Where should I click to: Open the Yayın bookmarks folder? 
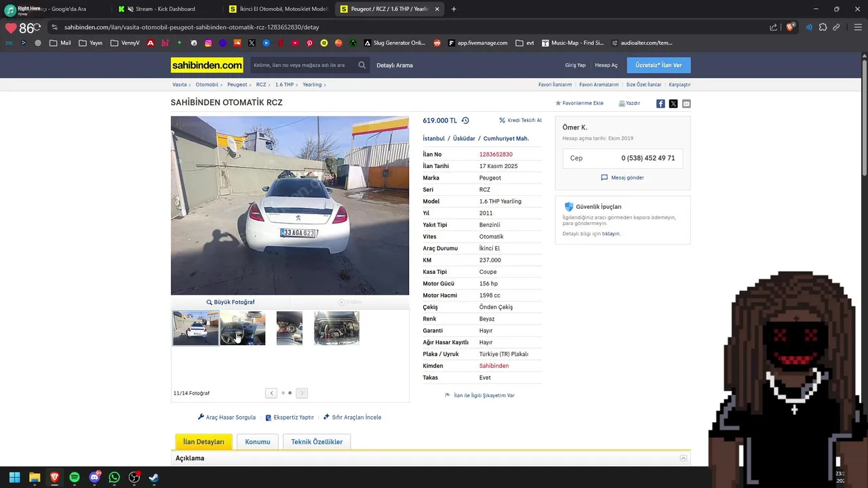[91, 43]
